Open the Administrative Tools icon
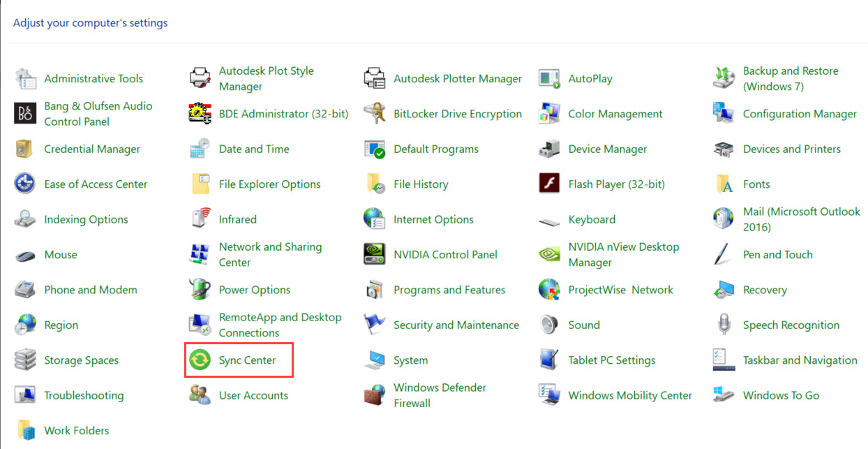This screenshot has width=868, height=449. click(x=26, y=79)
